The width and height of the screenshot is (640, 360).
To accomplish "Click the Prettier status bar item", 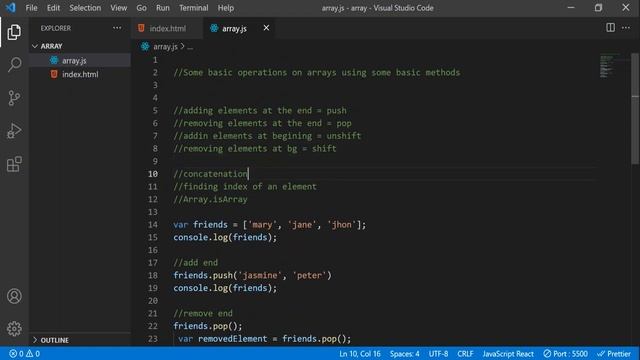I will [614, 354].
